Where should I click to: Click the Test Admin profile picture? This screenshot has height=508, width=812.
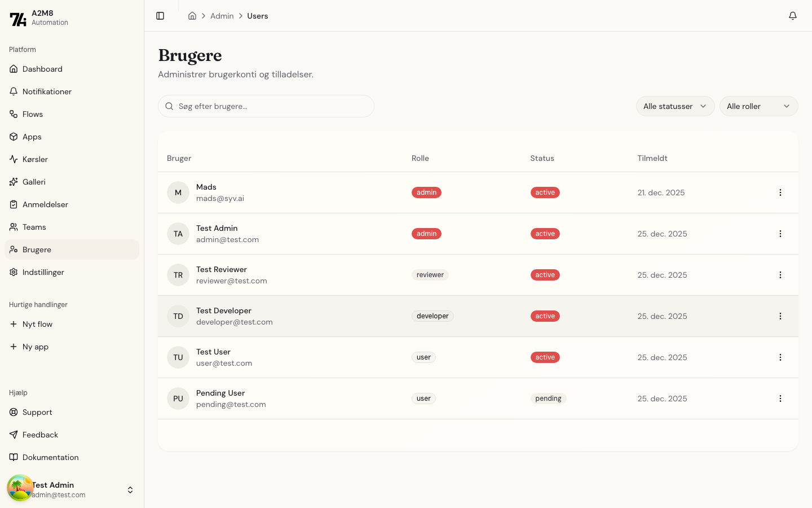coord(20,487)
